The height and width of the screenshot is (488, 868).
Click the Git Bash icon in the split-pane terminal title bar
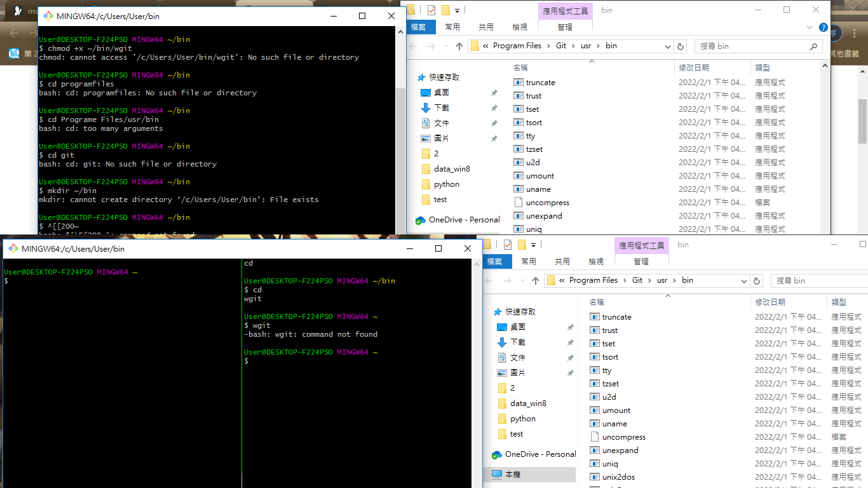point(13,248)
